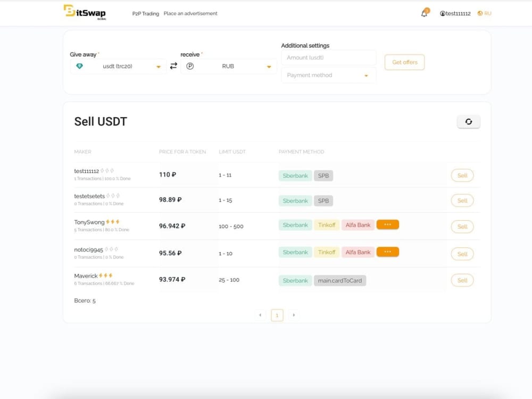Click SPB tag in test111112 row
Image resolution: width=532 pixels, height=399 pixels.
323,176
